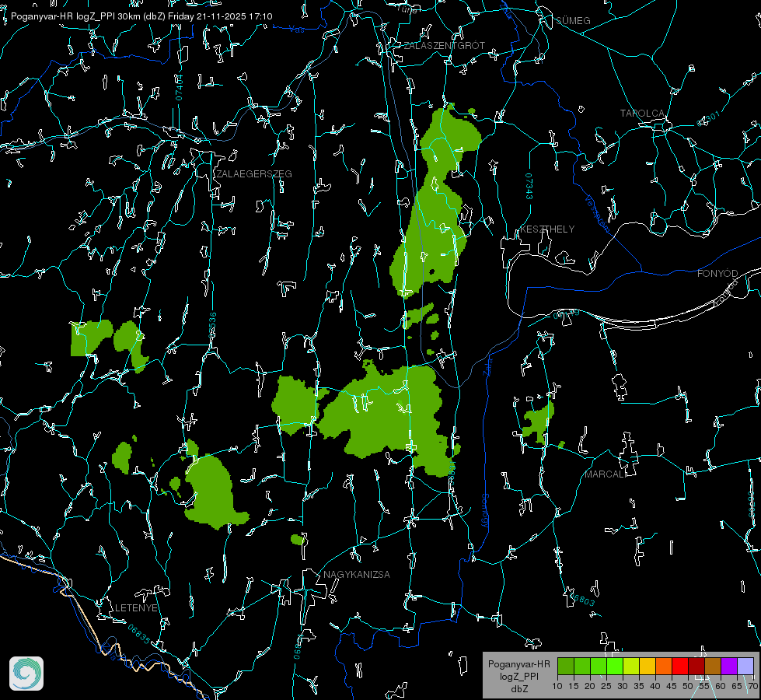The image size is (761, 700).
Task: Pick the green 20–25 dBZ legend swatch
Action: [599, 666]
